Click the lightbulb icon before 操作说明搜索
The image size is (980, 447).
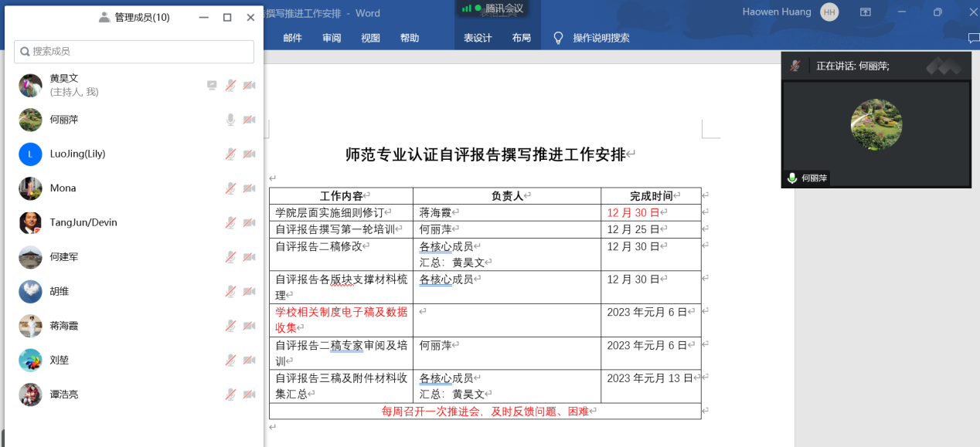558,38
